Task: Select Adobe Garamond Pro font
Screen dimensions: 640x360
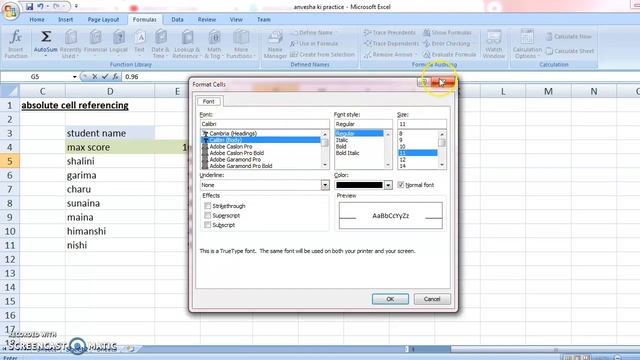Action: pyautogui.click(x=235, y=160)
